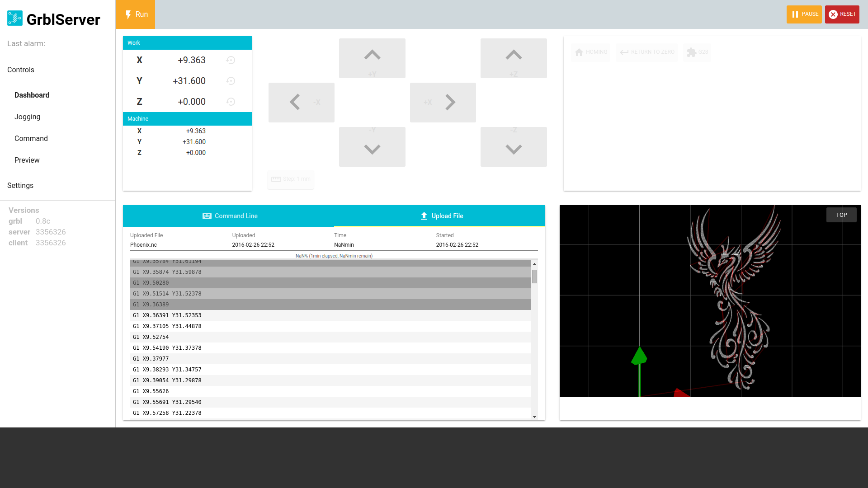The width and height of the screenshot is (868, 488).
Task: Open the Preview page
Action: click(27, 160)
